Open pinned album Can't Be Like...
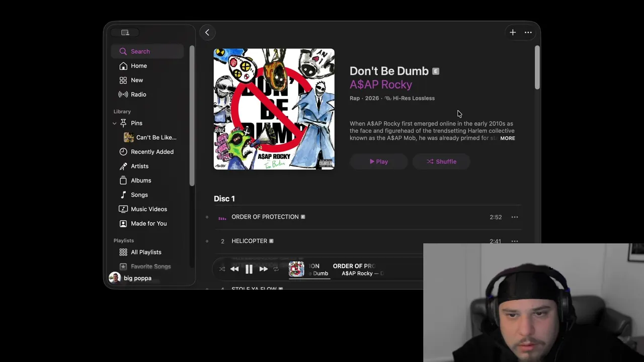The image size is (644, 362). [x=150, y=137]
